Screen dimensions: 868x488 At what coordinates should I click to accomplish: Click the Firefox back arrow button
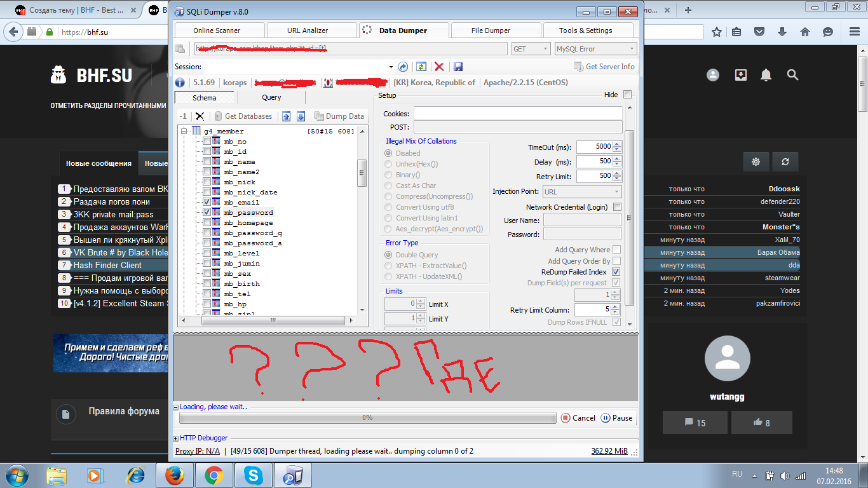pos(14,32)
